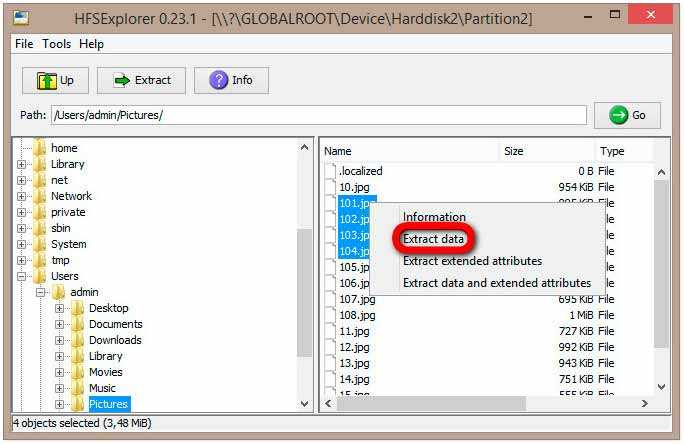Image resolution: width=684 pixels, height=444 pixels.
Task: Select the Documents folder in tree
Action: coord(116,324)
